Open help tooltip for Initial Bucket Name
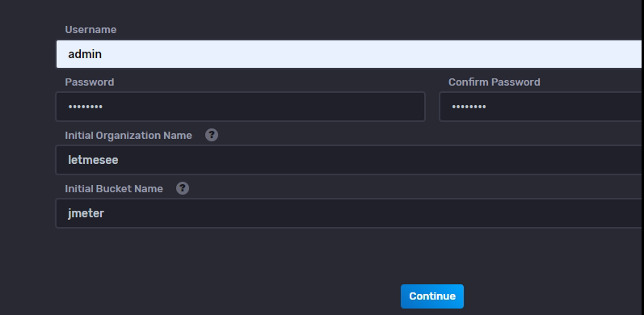Viewport: 644px width, 315px height. (183, 188)
